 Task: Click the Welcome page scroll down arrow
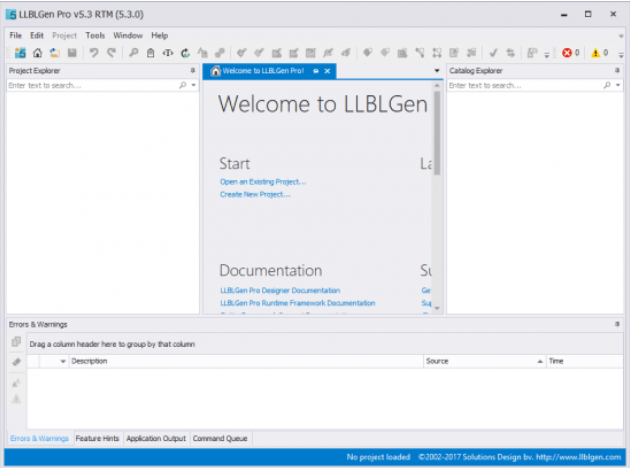tap(437, 309)
